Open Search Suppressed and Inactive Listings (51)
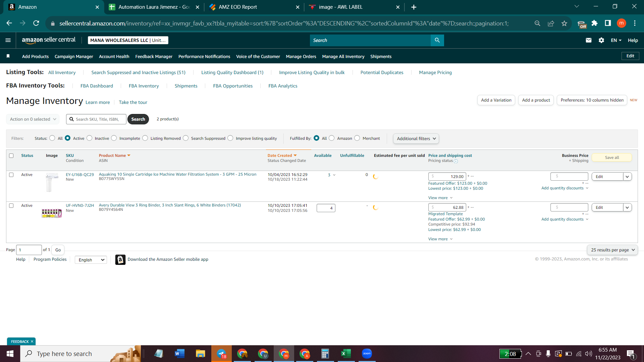This screenshot has height=362, width=644. coord(138,72)
